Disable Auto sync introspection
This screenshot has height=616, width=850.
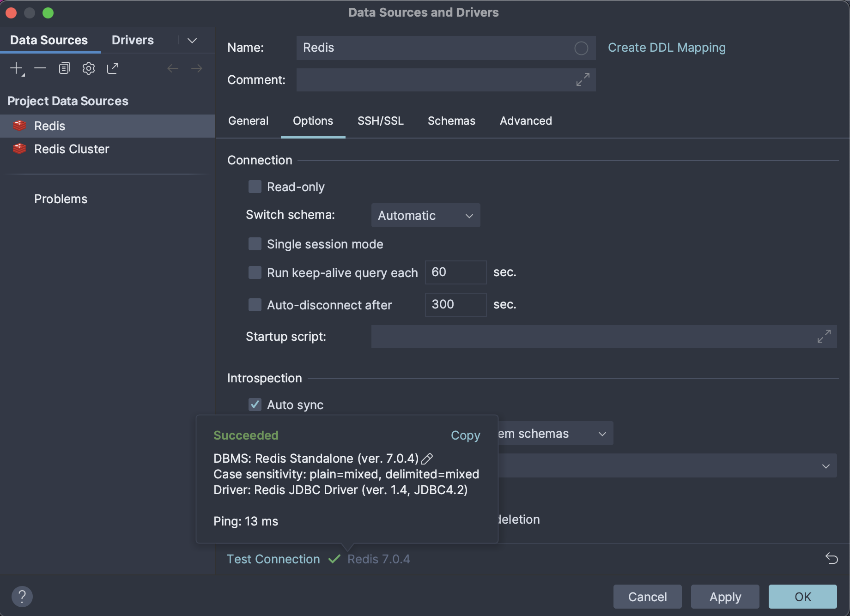click(255, 405)
